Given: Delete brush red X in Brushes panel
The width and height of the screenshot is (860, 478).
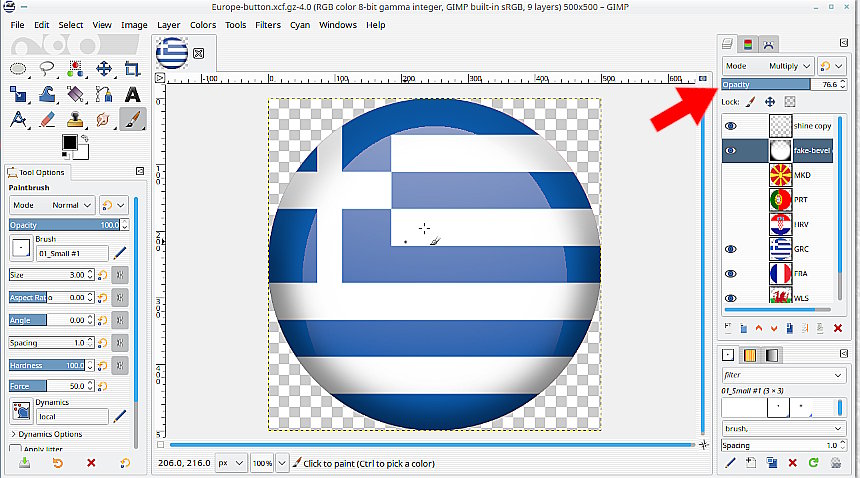Looking at the screenshot, I should 793,463.
